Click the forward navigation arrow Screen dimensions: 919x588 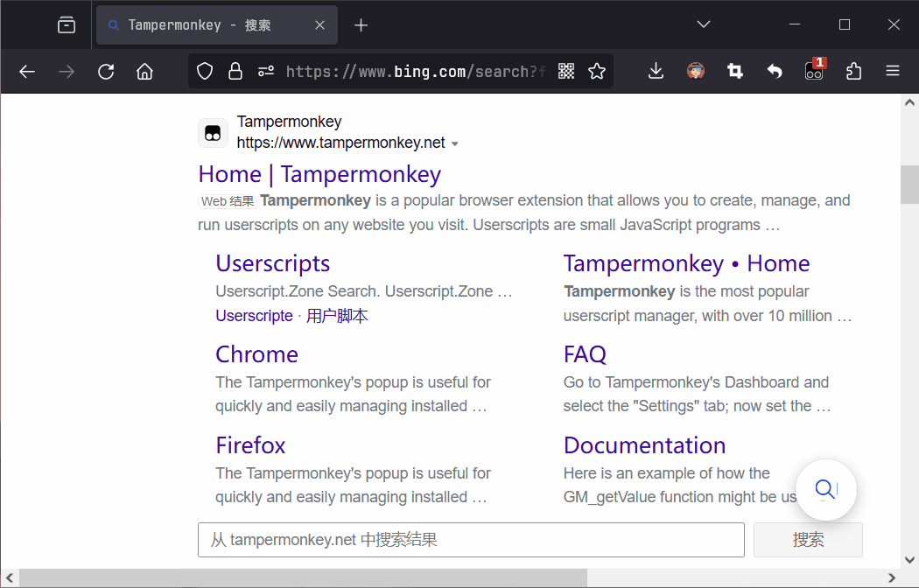[x=67, y=72]
